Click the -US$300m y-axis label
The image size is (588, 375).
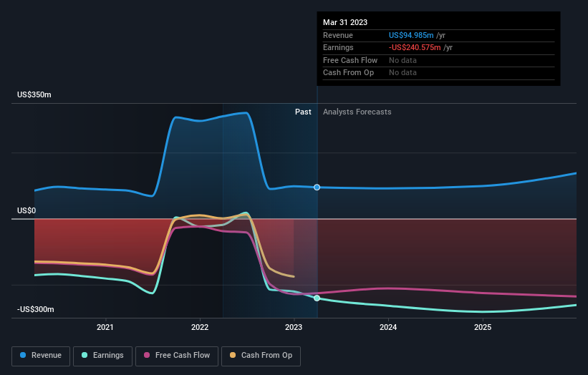pyautogui.click(x=35, y=309)
